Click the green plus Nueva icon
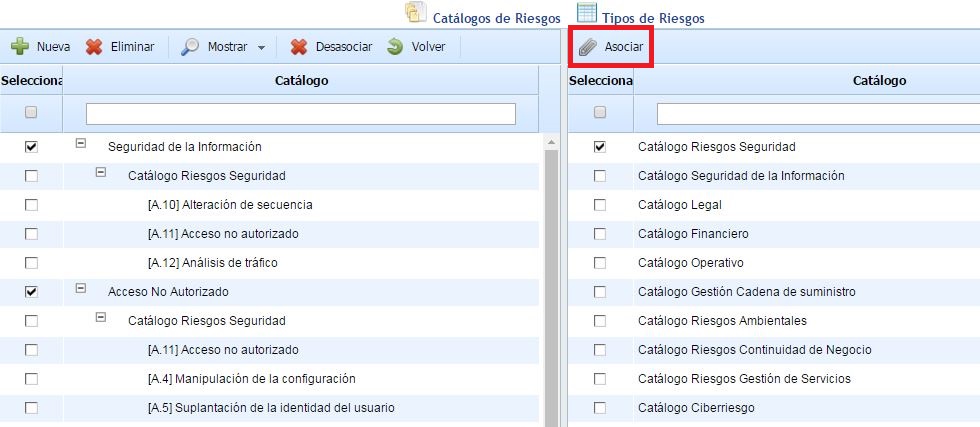 [x=19, y=47]
